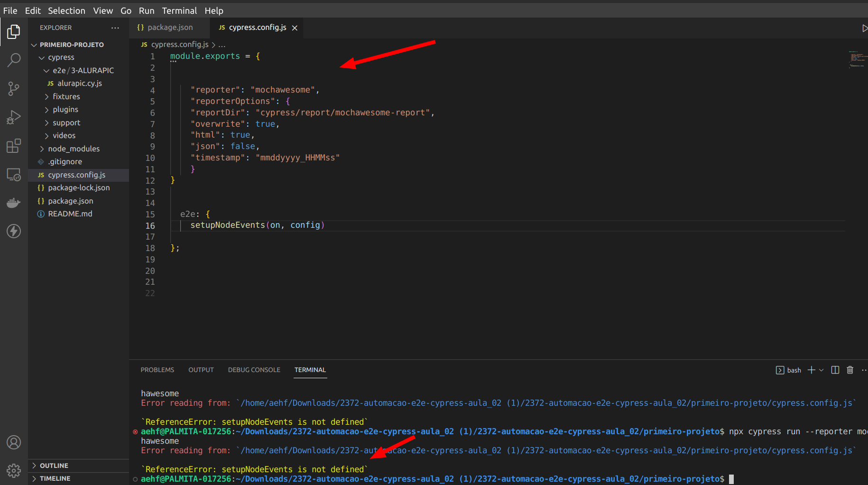868x485 pixels.
Task: Switch to DEBUG CONSOLE panel tab
Action: (x=254, y=370)
